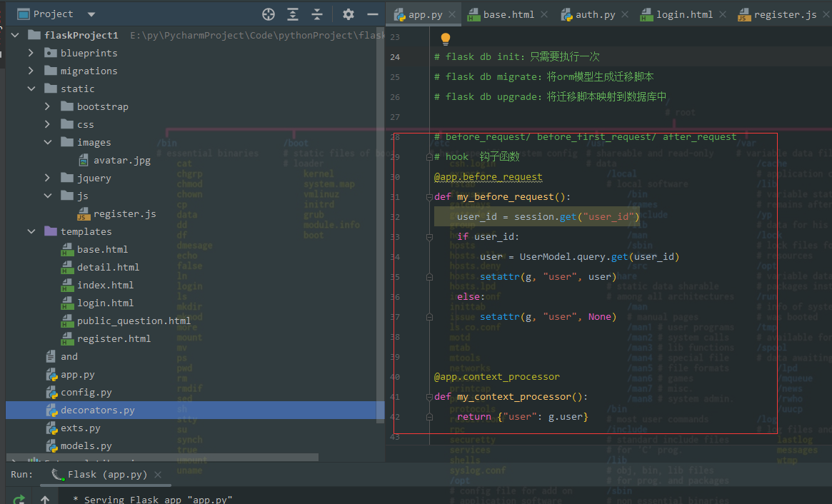This screenshot has width=832, height=504.
Task: Select the file named 'and'
Action: click(x=69, y=356)
